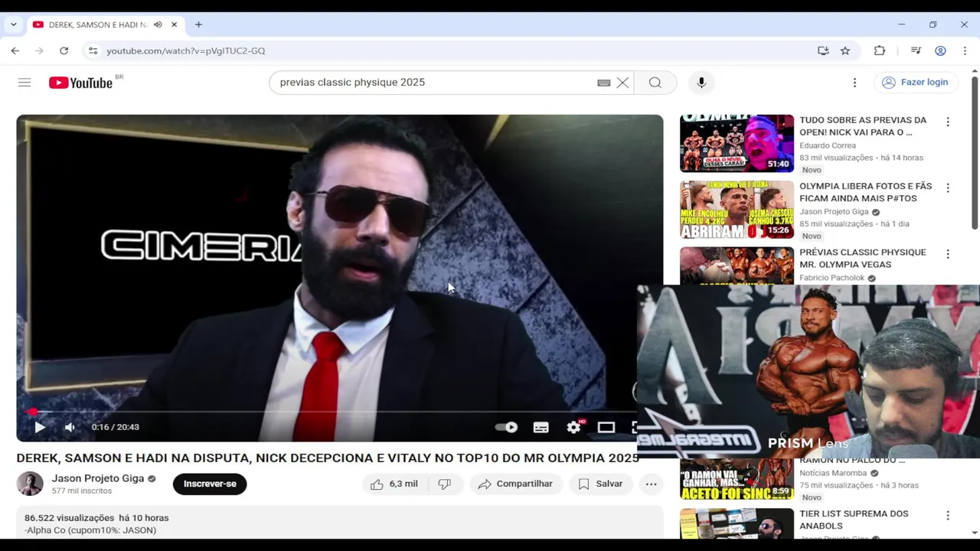
Task: Click Compartilhar button
Action: click(x=516, y=484)
